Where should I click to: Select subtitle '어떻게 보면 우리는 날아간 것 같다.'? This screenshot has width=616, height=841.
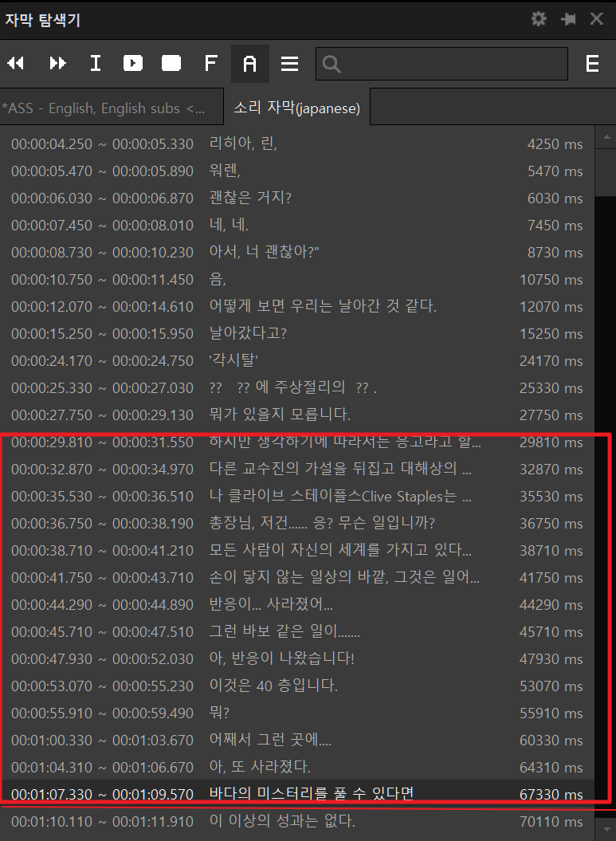click(x=297, y=306)
